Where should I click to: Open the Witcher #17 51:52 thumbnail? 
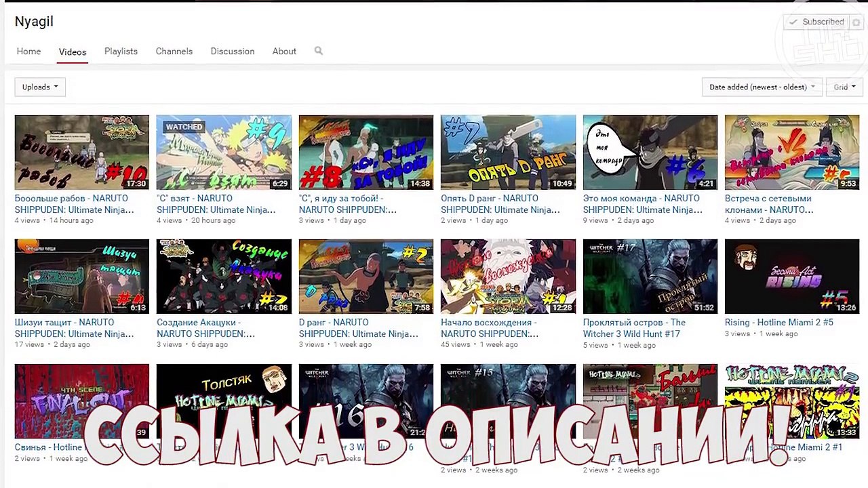coord(650,277)
